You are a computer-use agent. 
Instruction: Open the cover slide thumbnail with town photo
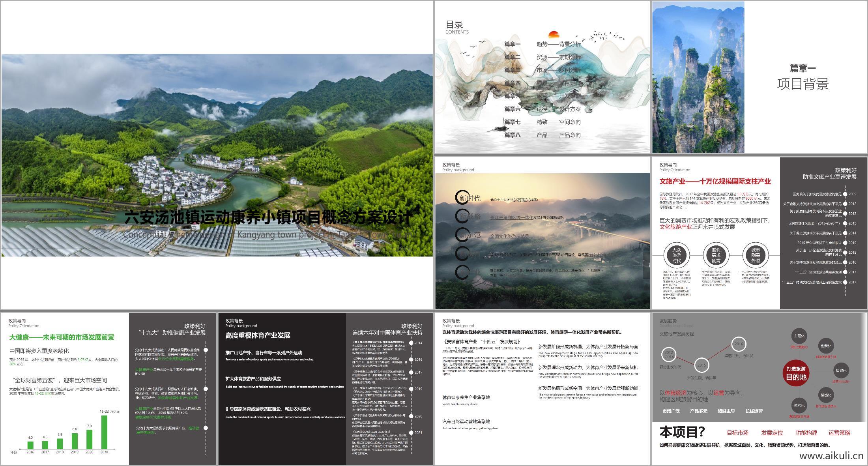click(217, 155)
